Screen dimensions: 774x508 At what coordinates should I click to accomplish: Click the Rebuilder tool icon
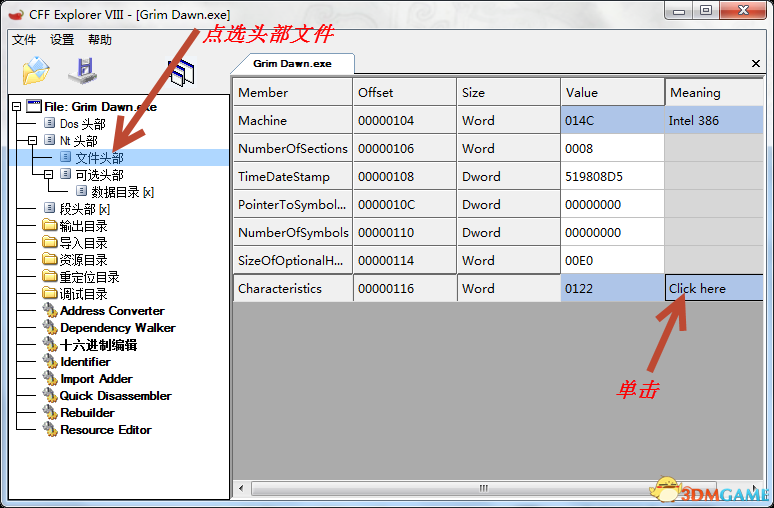point(50,412)
